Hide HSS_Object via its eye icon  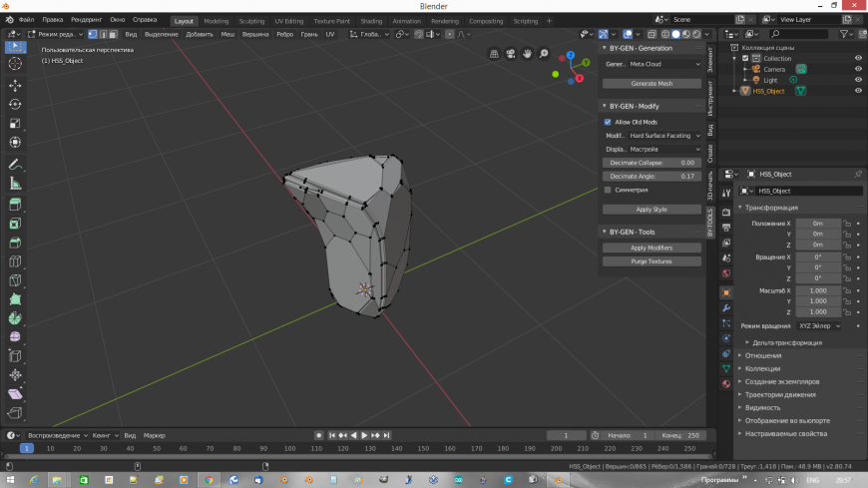(858, 91)
